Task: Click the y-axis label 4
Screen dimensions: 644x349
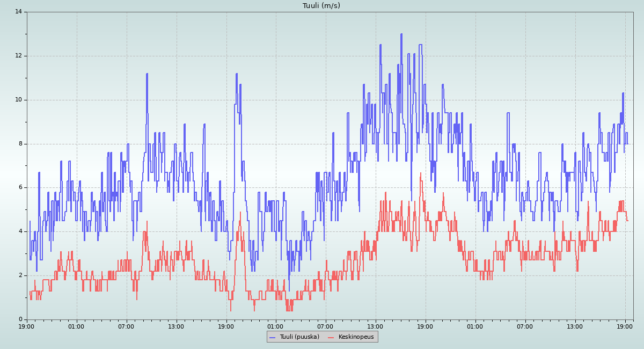Action: pos(20,231)
